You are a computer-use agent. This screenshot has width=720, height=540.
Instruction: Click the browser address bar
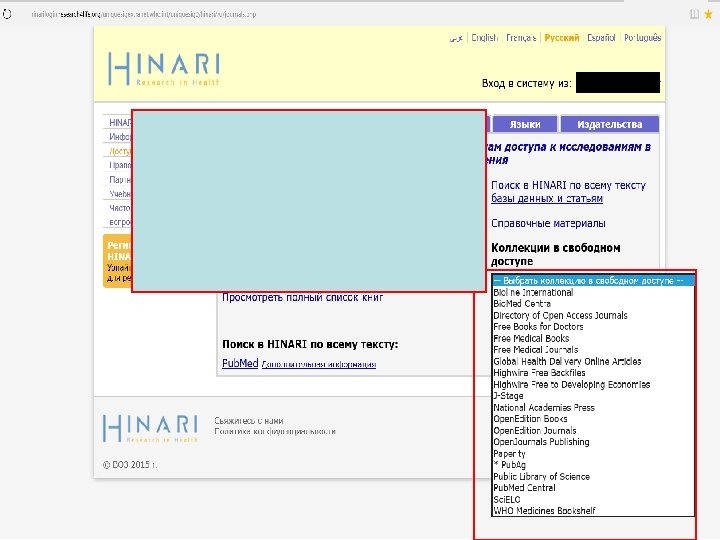click(x=144, y=14)
